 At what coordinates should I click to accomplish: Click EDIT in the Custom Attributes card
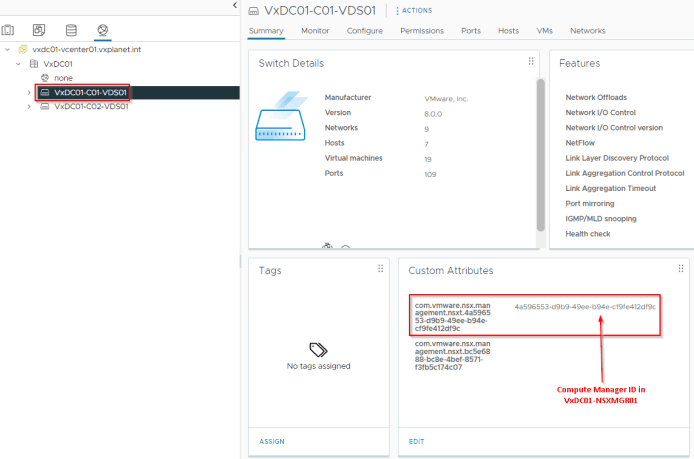(416, 442)
